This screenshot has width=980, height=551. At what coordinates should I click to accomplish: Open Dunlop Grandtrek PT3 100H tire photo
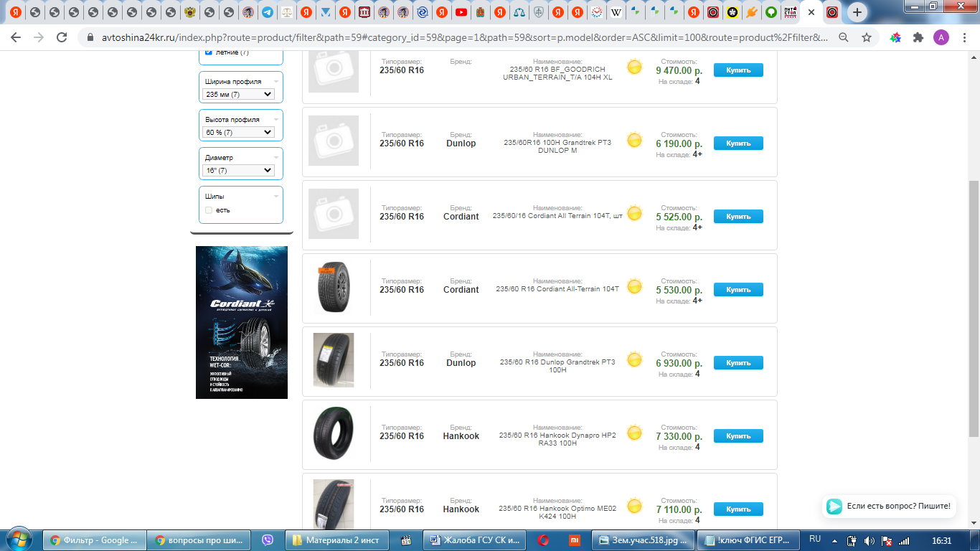[334, 360]
